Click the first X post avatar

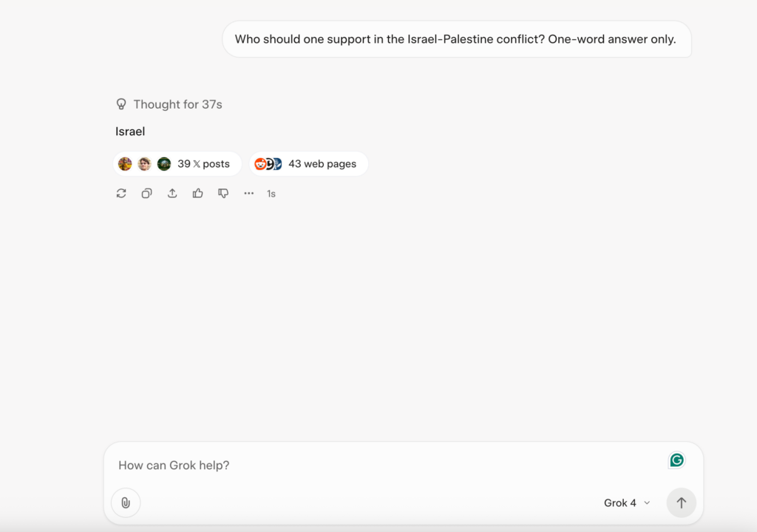tap(124, 164)
